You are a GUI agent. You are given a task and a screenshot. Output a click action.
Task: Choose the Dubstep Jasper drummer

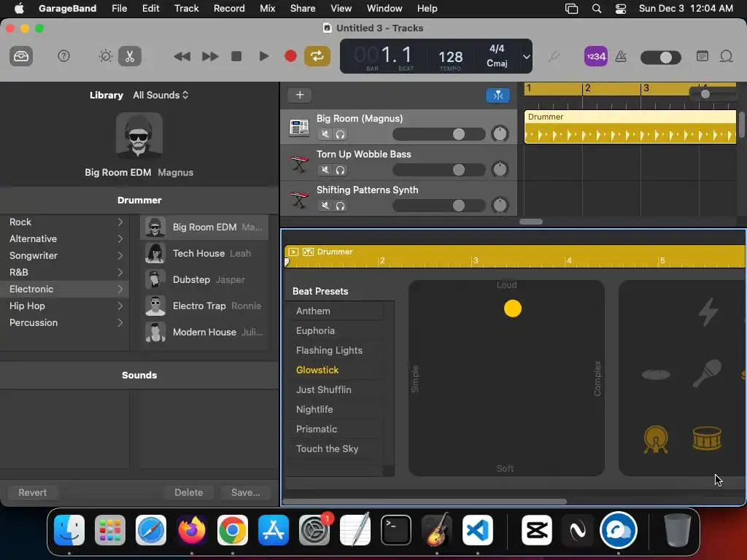[x=205, y=279]
